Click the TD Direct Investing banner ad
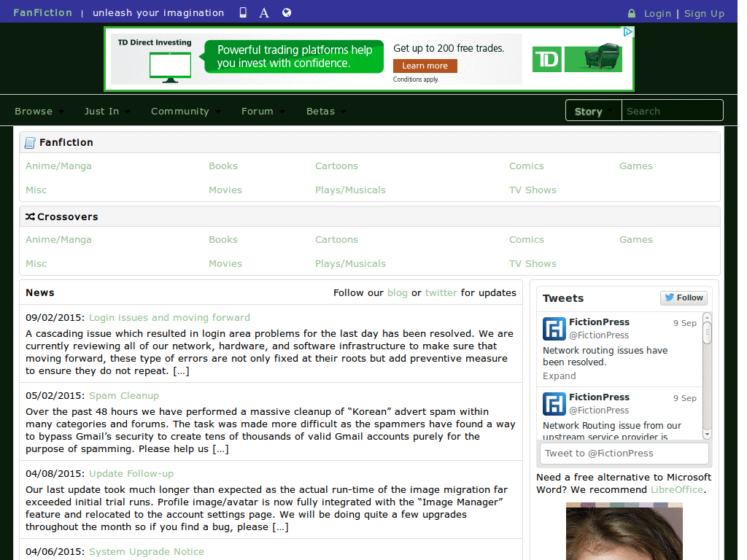 pos(369,59)
